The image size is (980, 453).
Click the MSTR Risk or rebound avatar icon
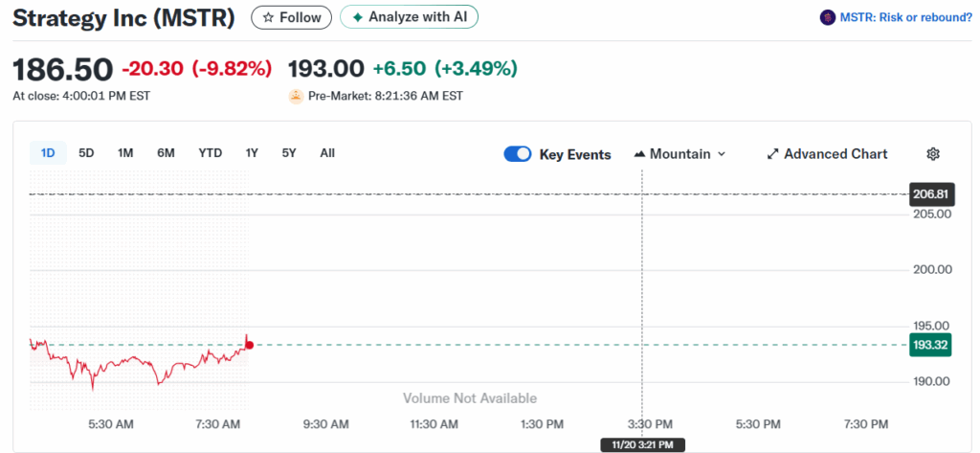[828, 17]
